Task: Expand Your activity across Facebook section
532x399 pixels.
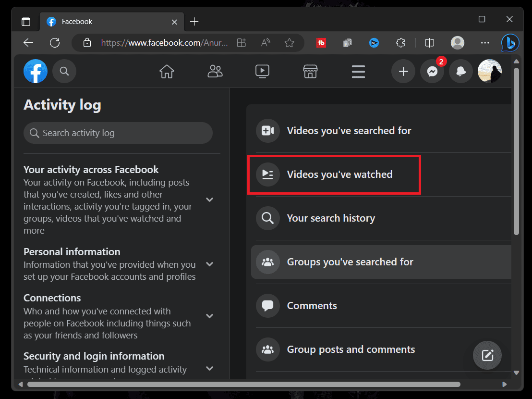Action: pyautogui.click(x=210, y=199)
